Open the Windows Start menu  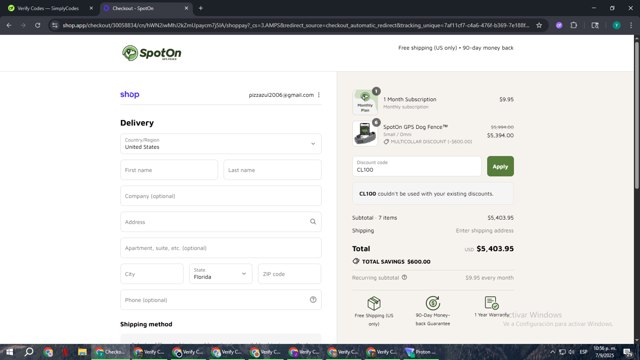tap(9, 352)
